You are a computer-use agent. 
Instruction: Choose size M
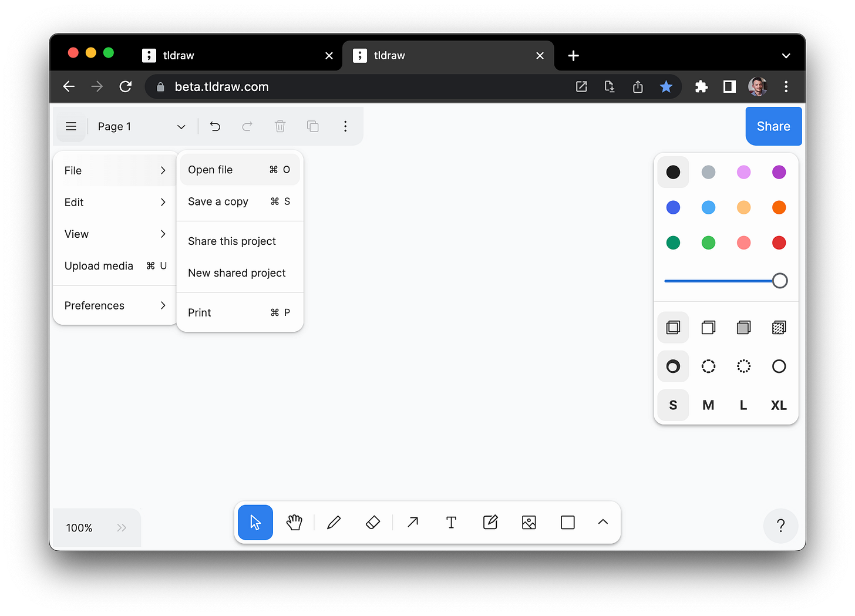(x=708, y=405)
